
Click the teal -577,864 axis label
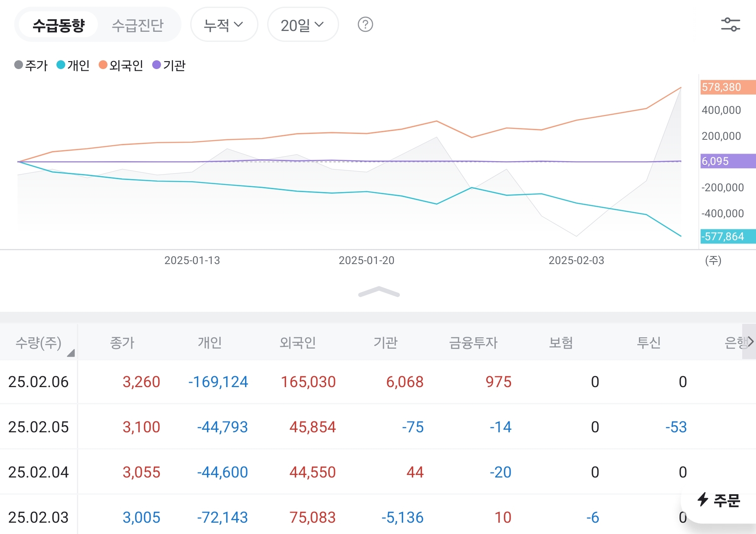click(728, 236)
